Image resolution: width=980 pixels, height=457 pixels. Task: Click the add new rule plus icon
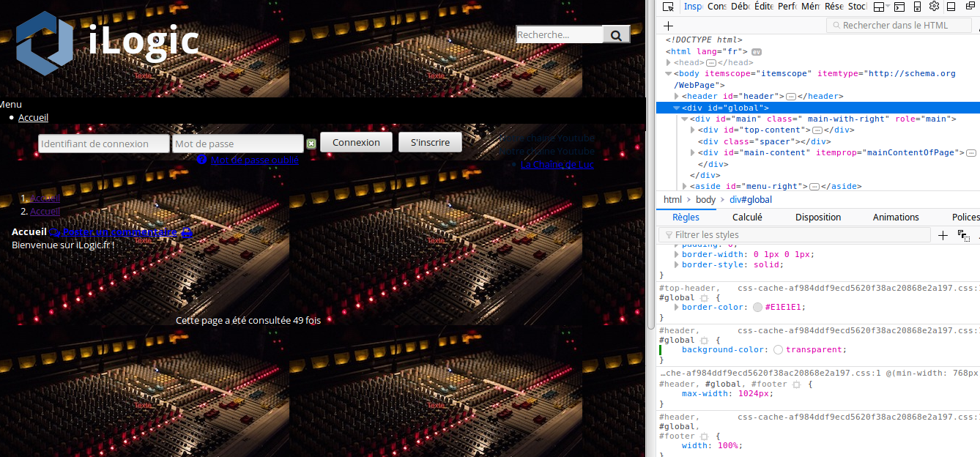point(943,235)
